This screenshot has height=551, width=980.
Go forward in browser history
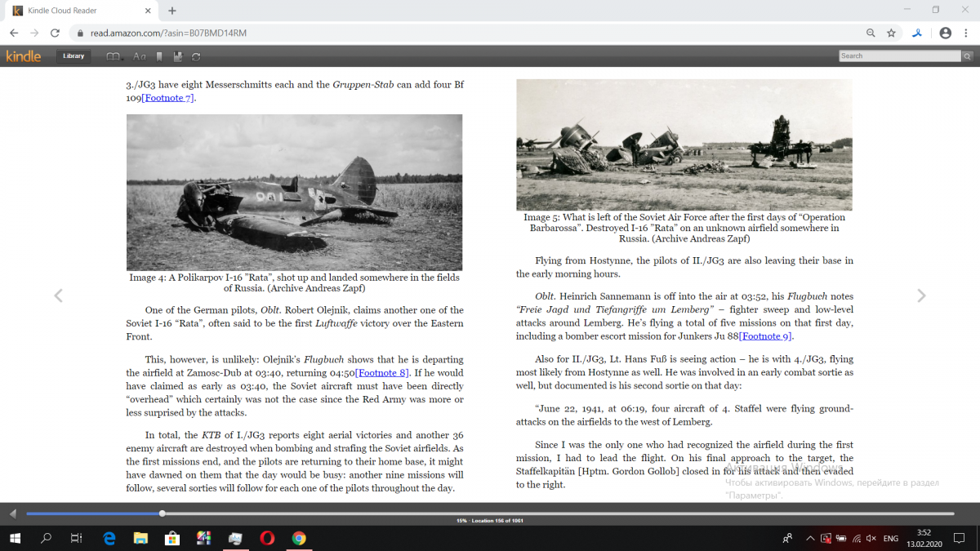click(34, 33)
